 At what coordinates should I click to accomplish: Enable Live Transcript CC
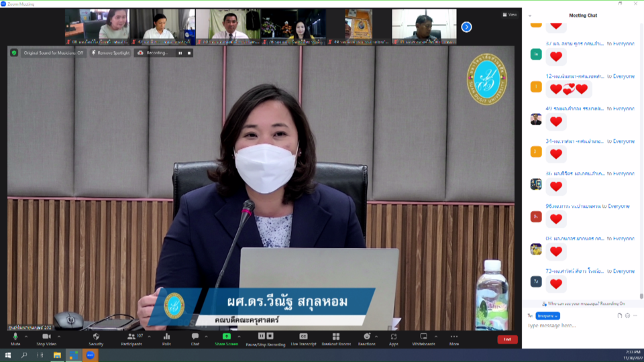(303, 339)
